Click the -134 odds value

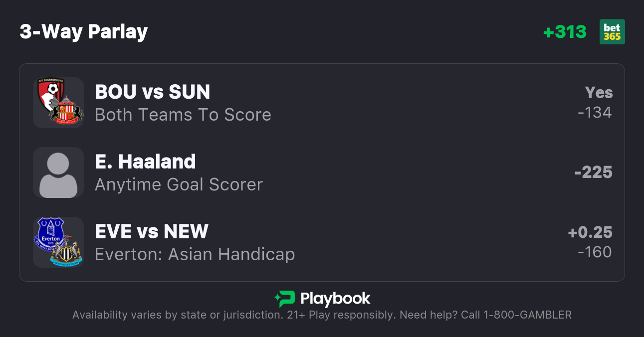point(595,113)
